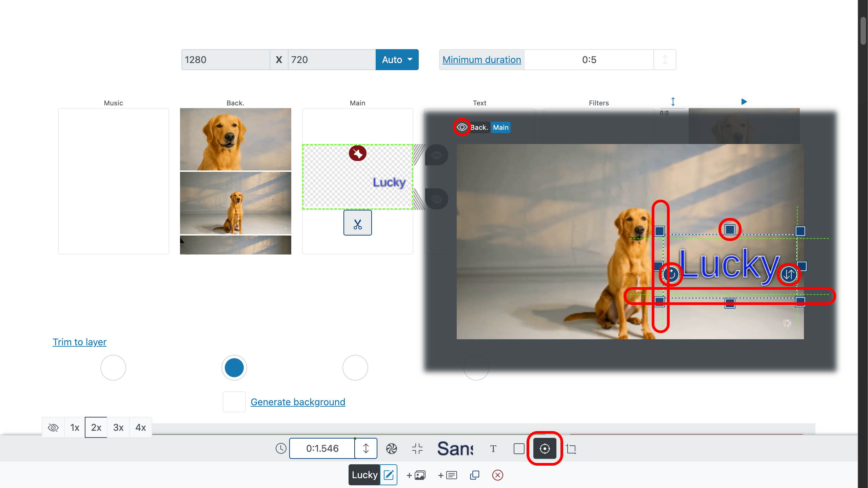
Task: Click the Trim to layer link
Action: pos(79,342)
